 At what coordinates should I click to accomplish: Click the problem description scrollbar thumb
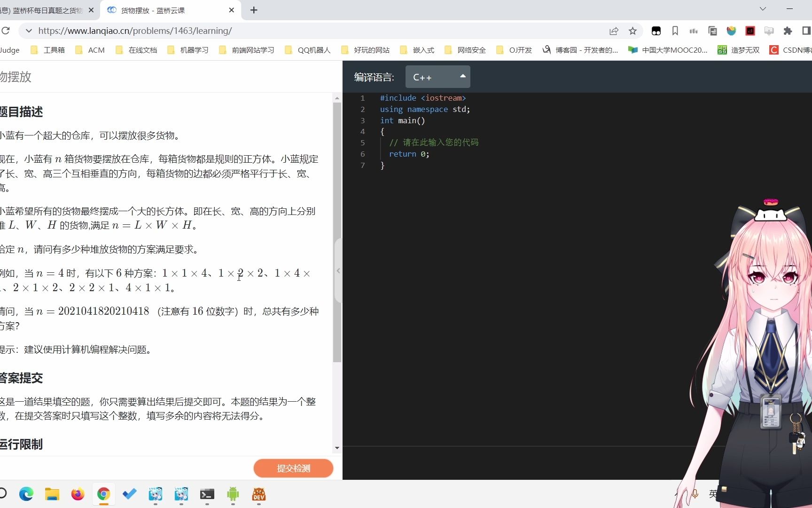tap(337, 232)
